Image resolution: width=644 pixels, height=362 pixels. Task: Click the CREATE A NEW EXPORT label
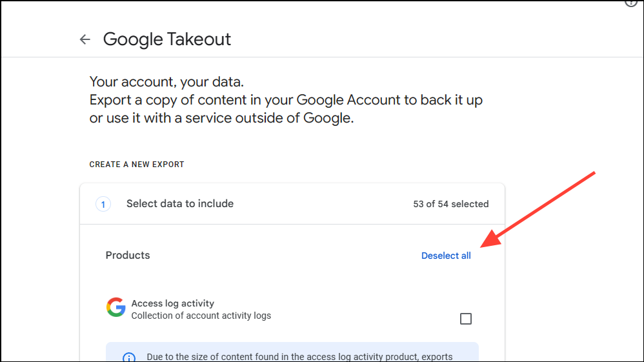click(137, 165)
